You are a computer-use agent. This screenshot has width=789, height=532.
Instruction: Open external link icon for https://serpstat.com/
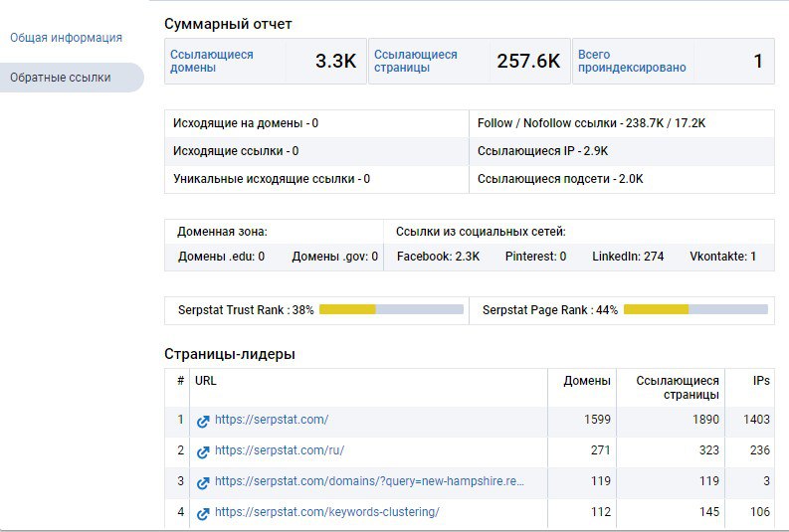203,422
